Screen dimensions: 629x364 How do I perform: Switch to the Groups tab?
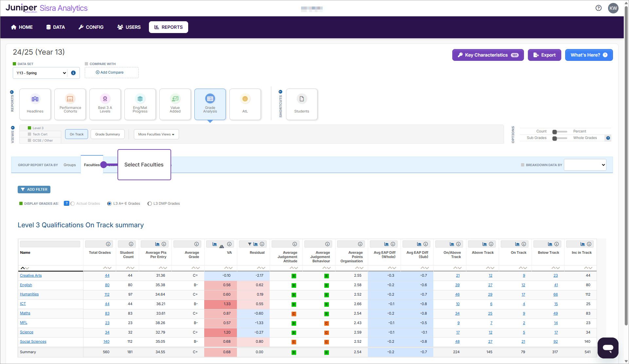pyautogui.click(x=70, y=165)
